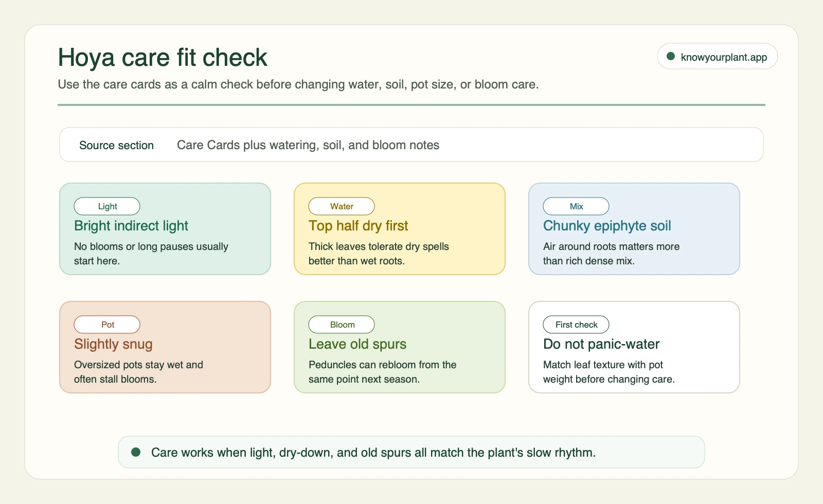
Task: Open the Chunky epiphyte soil heading
Action: (x=607, y=226)
